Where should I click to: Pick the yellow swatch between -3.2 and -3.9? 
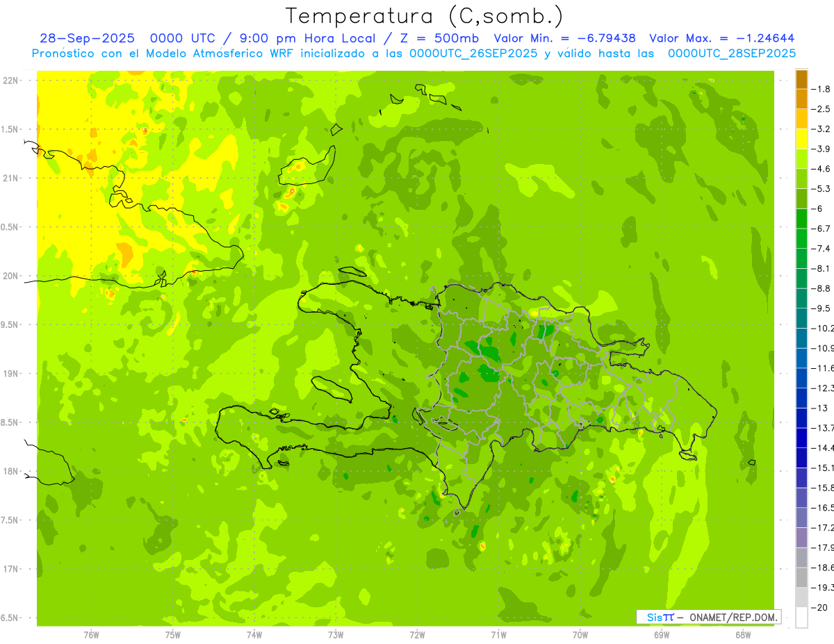pyautogui.click(x=801, y=139)
